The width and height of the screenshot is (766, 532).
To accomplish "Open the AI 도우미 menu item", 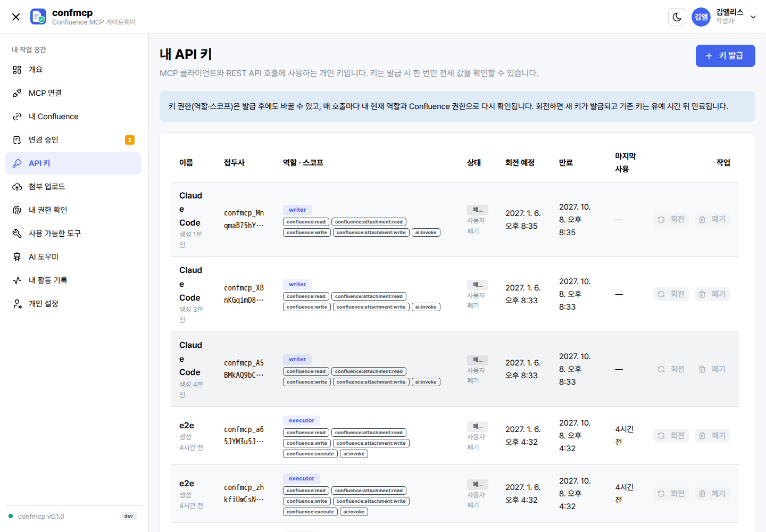I will (x=73, y=257).
